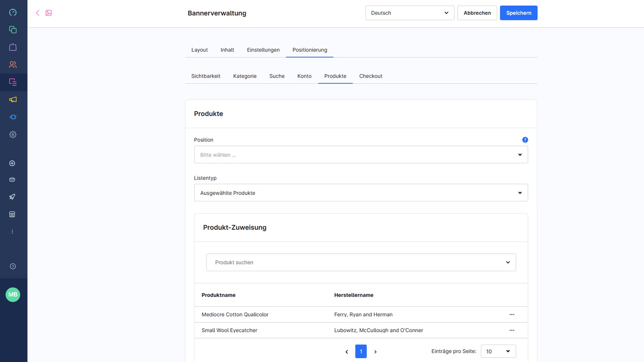Screen dimensions: 644x362
Task: Open the Dashboard from the sidebar
Action: pos(13,12)
